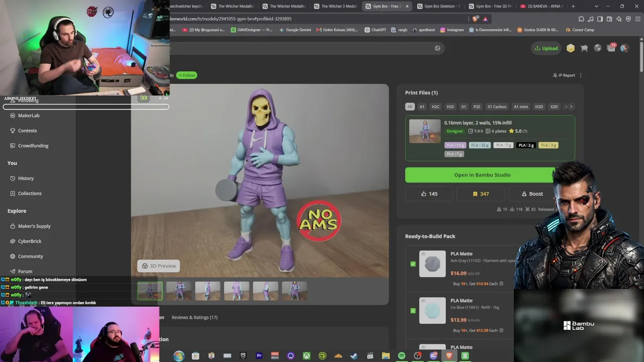Open the browser tab search dropdown
Viewport: 644px width, 362px height.
coord(596,6)
